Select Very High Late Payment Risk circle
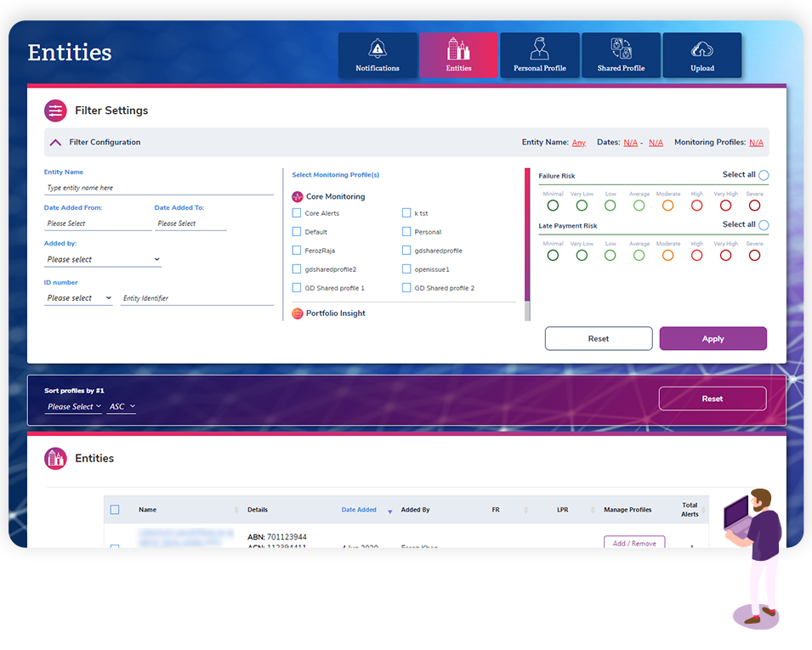The image size is (812, 650). pos(726,255)
